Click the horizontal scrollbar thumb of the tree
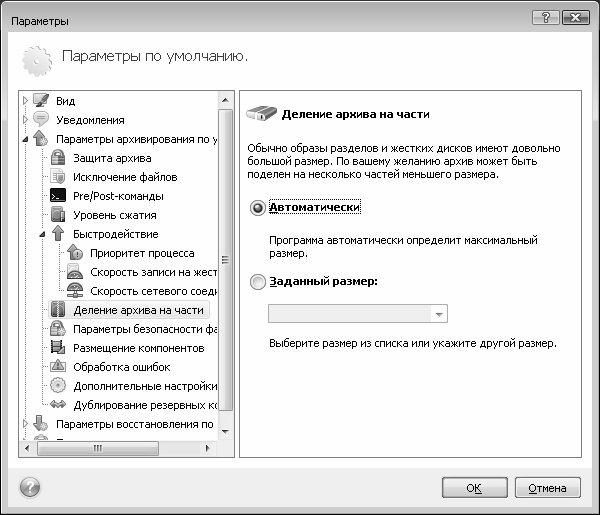This screenshot has height=515, width=600. [x=98, y=448]
